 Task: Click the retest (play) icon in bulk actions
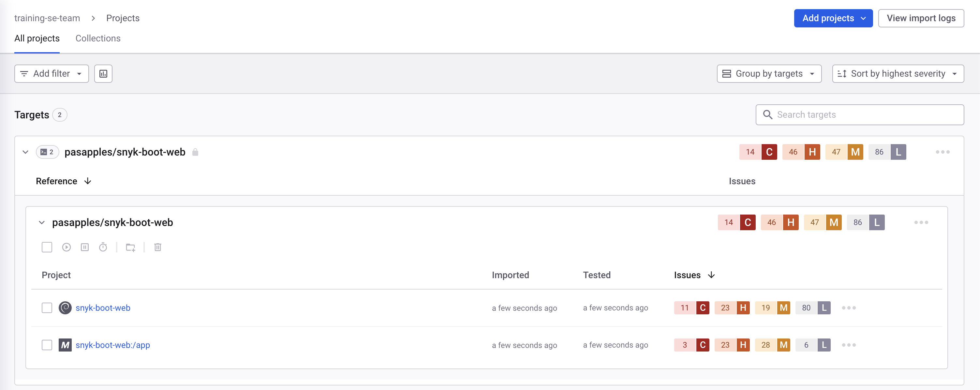tap(66, 247)
